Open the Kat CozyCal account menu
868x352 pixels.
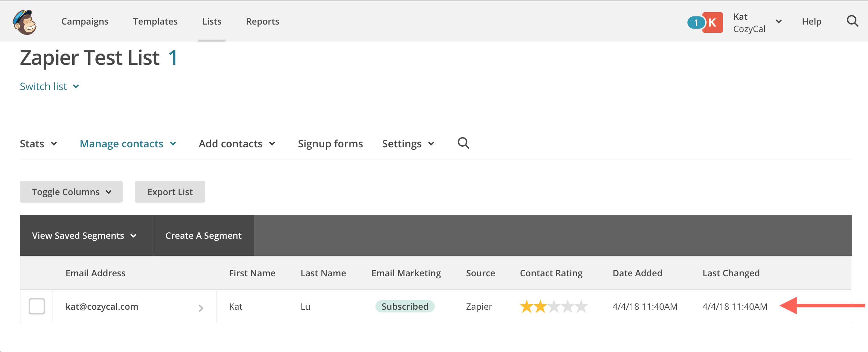757,23
